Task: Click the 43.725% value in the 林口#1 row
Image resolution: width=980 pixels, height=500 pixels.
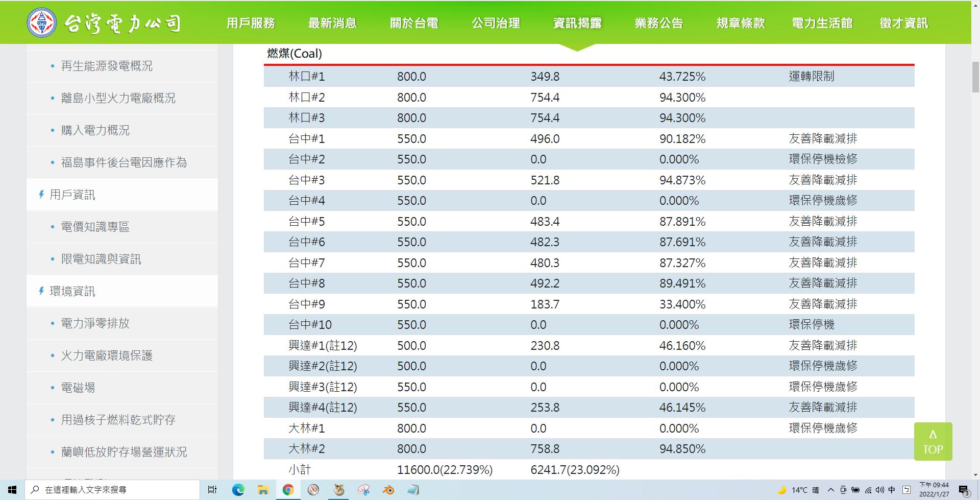Action: pyautogui.click(x=682, y=77)
